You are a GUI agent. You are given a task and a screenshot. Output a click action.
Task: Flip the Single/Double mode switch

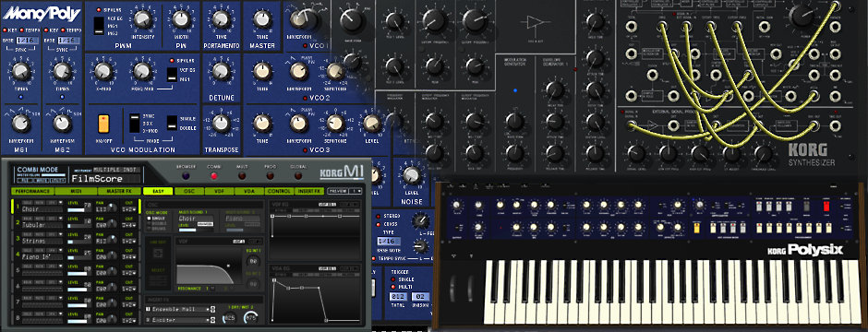pos(172,124)
